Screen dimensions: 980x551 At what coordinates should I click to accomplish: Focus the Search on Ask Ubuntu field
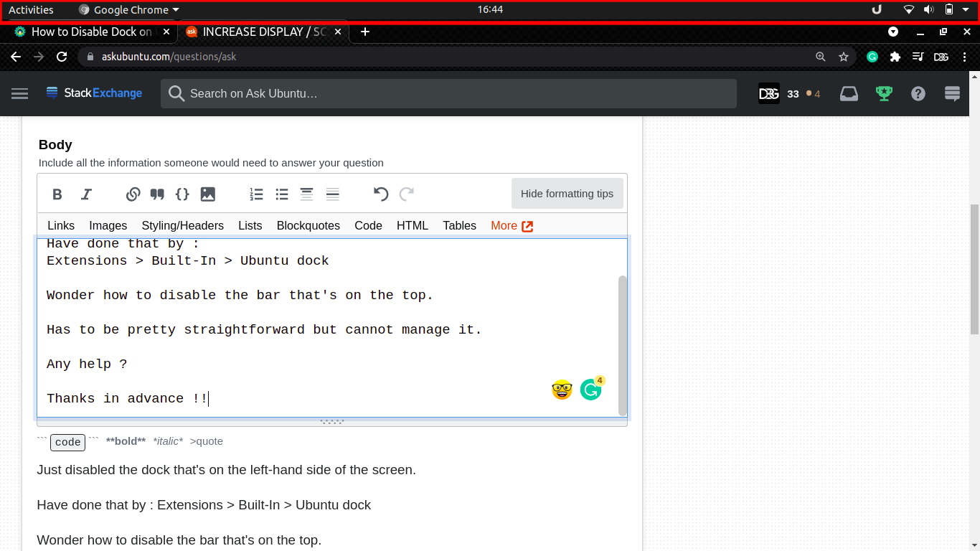(x=448, y=93)
